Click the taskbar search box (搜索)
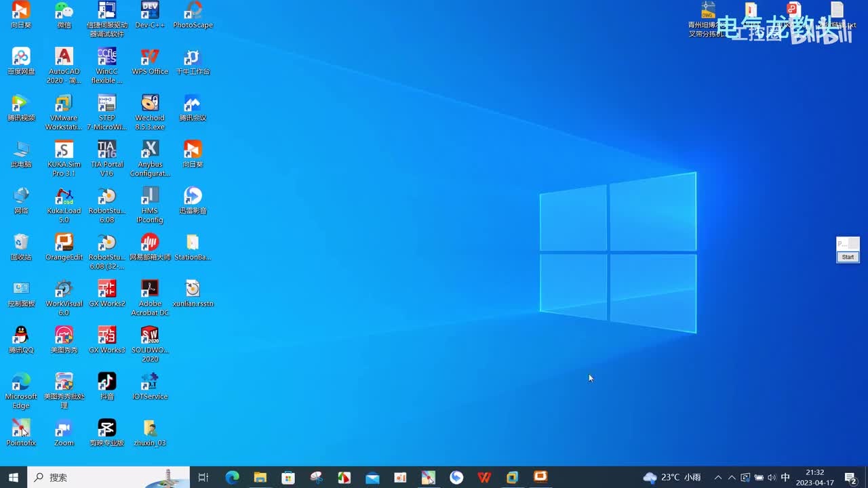Viewport: 868px width, 488px height. click(108, 477)
